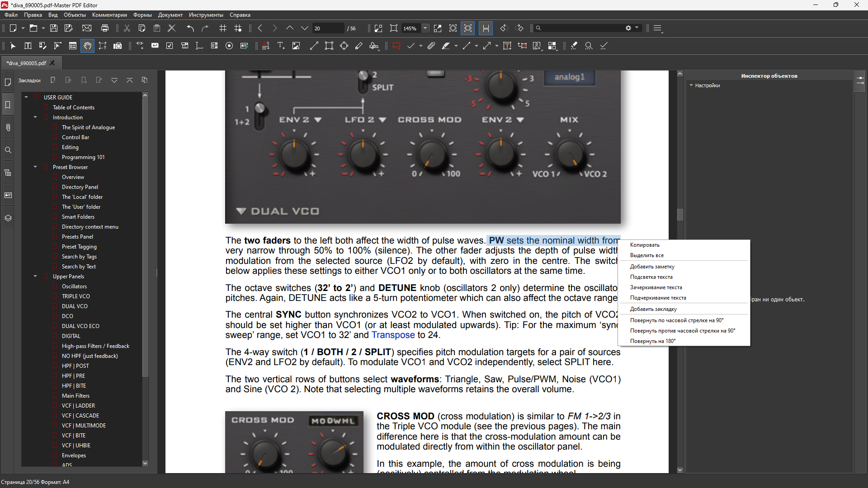Open the attachments paperclip panel in the sidebar
The height and width of the screenshot is (488, 868).
pos(8,127)
